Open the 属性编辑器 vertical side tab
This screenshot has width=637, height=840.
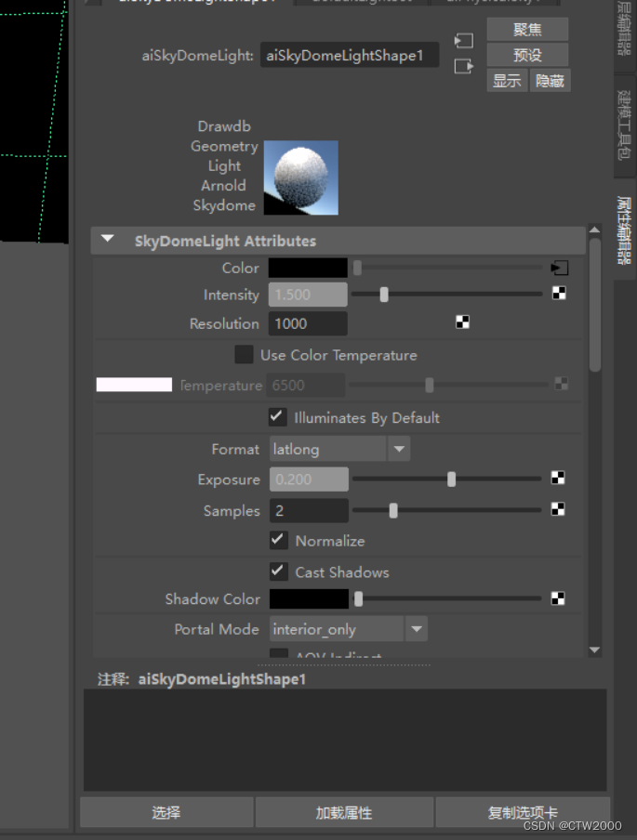pyautogui.click(x=625, y=230)
